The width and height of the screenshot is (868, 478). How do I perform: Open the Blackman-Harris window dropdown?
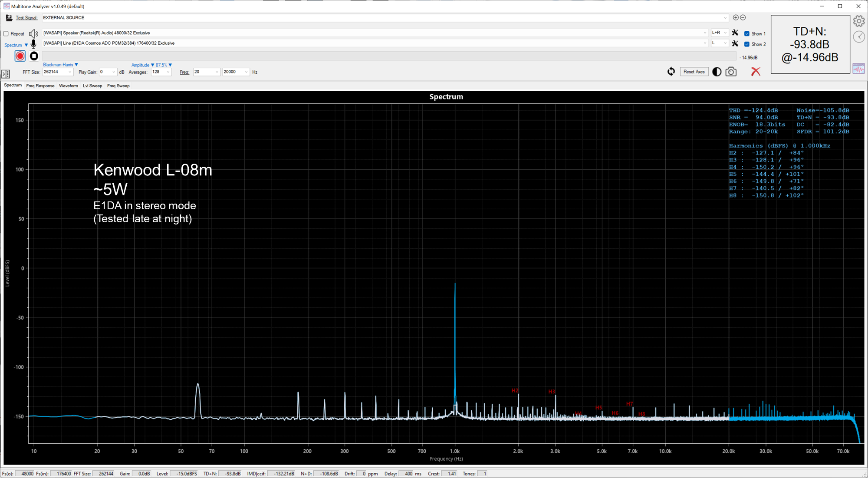click(x=60, y=65)
